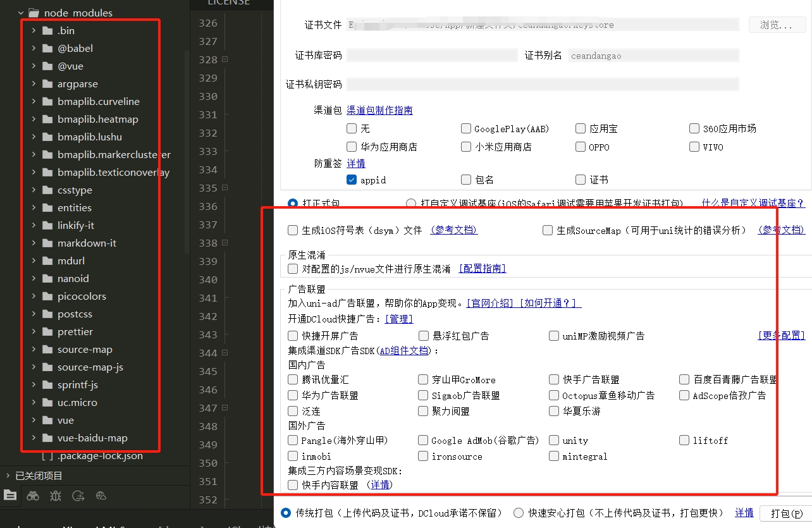Click the node_modules folder icon
Image resolution: width=812 pixels, height=528 pixels.
click(x=34, y=13)
